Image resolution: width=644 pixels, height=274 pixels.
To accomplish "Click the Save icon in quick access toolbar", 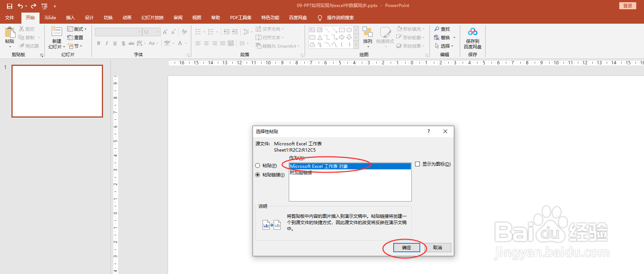I will click(x=10, y=6).
